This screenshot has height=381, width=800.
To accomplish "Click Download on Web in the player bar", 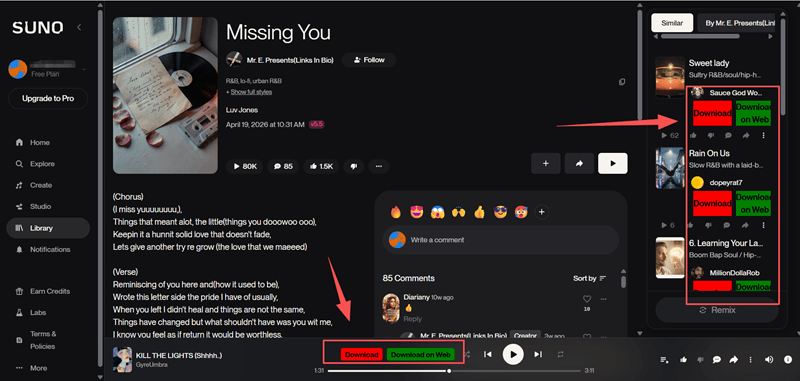I will coord(420,354).
